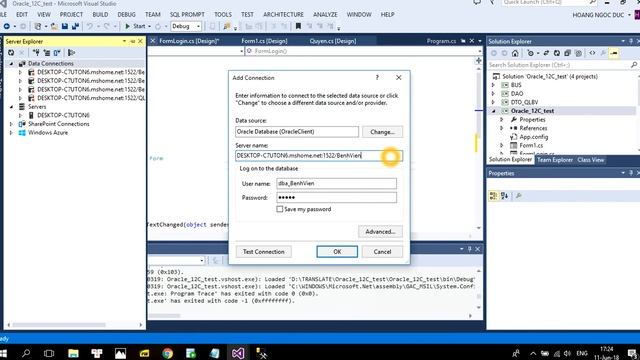
Task: Expand the DAO project node
Action: tap(493, 93)
